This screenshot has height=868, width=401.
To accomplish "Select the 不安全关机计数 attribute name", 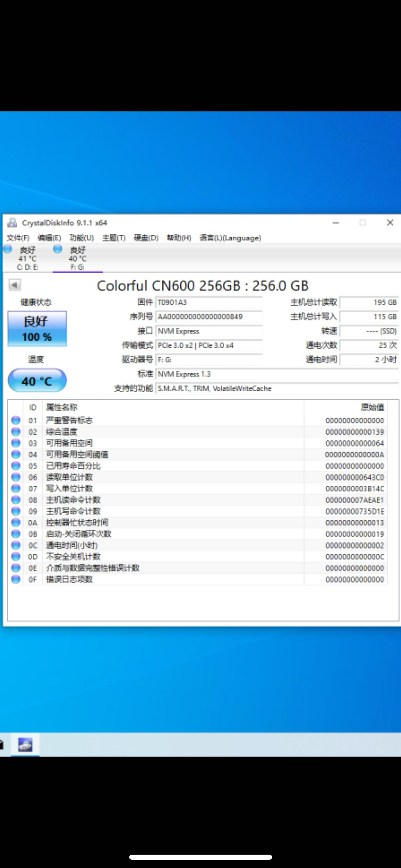I will click(x=73, y=556).
